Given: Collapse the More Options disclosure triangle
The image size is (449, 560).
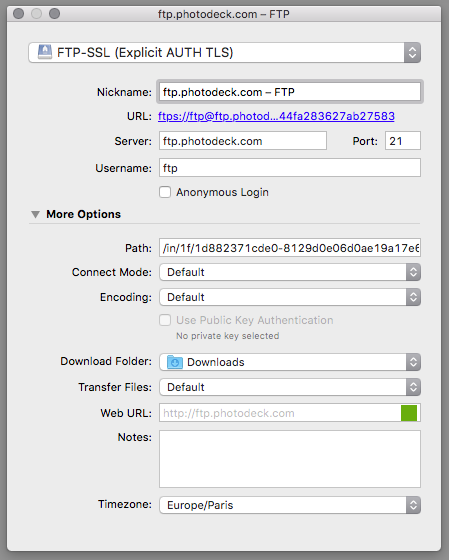Looking at the screenshot, I should pos(35,214).
